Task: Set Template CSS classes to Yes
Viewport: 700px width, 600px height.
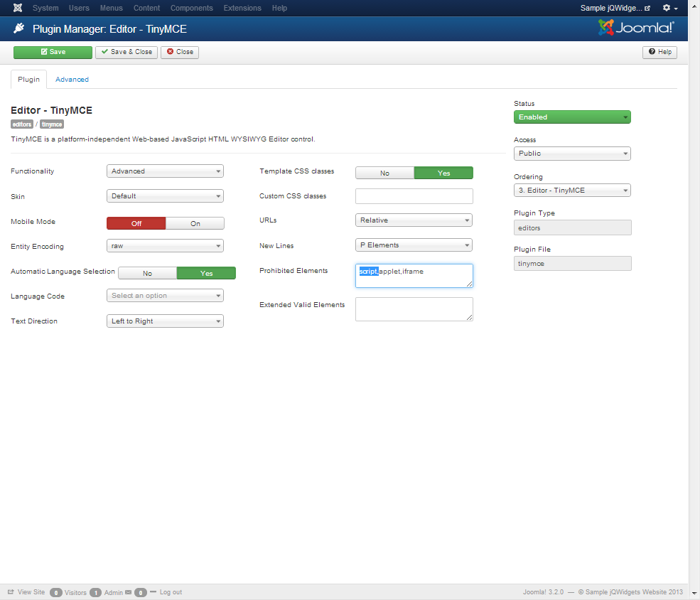Action: (x=443, y=173)
